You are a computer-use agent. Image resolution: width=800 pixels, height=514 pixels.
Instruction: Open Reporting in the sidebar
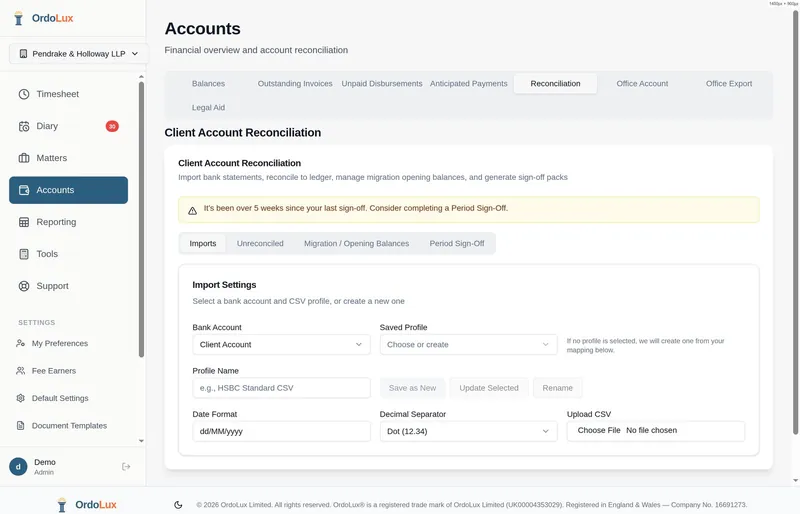click(x=68, y=222)
